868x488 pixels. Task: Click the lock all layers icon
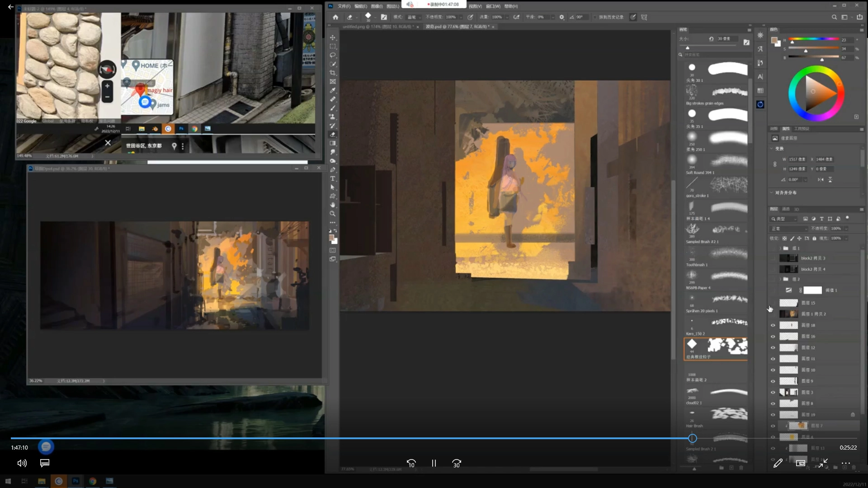pos(814,238)
